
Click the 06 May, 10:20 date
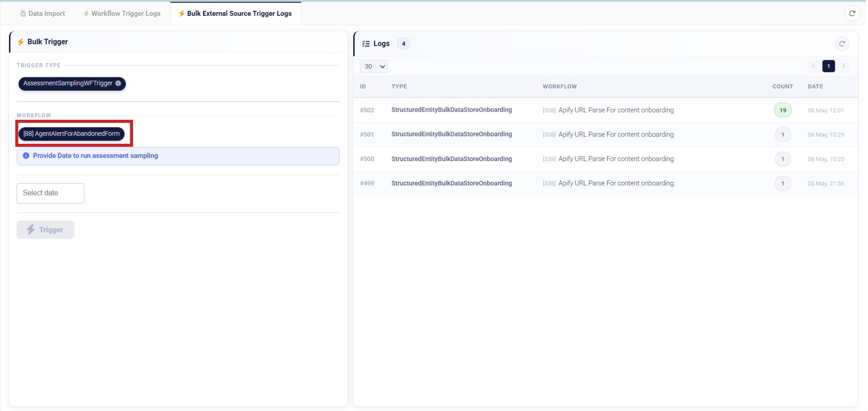825,159
